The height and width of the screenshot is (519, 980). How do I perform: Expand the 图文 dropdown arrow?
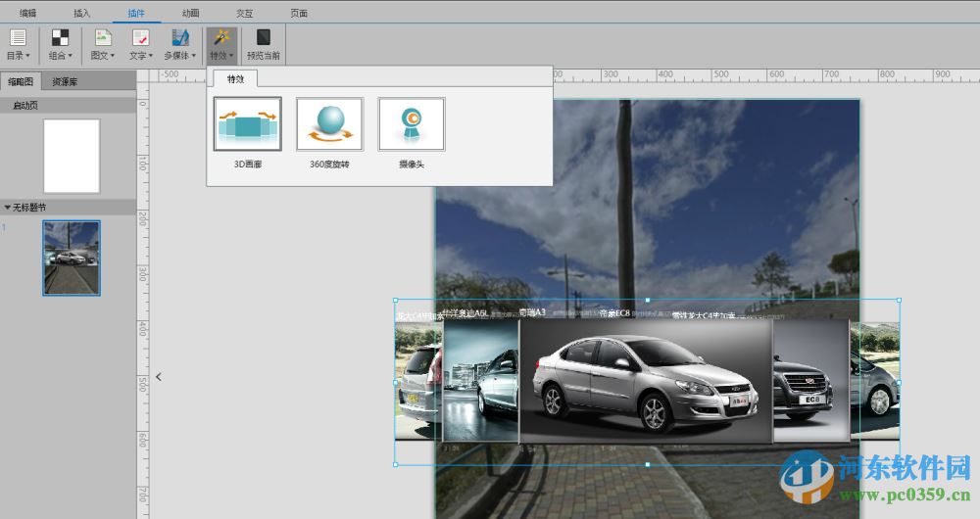pos(113,56)
